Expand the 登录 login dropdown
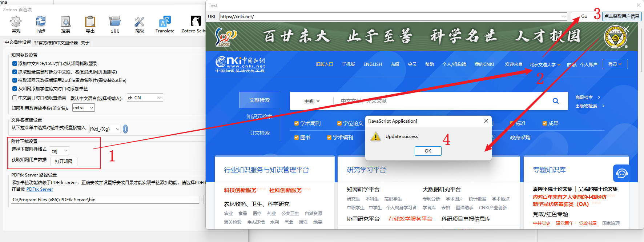This screenshot has width=644, height=242. coord(615,64)
